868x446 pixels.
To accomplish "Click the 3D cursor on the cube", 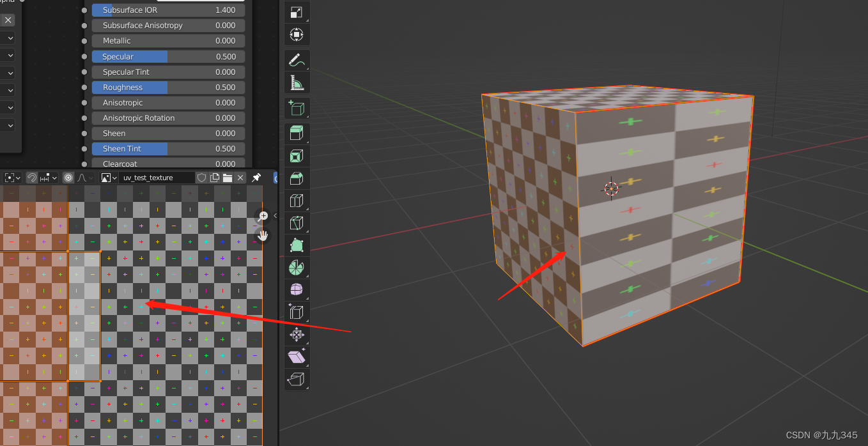I will click(612, 188).
